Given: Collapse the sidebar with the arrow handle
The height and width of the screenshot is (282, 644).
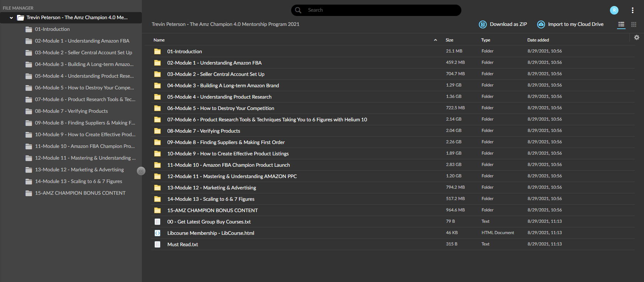Looking at the screenshot, I should pyautogui.click(x=141, y=171).
